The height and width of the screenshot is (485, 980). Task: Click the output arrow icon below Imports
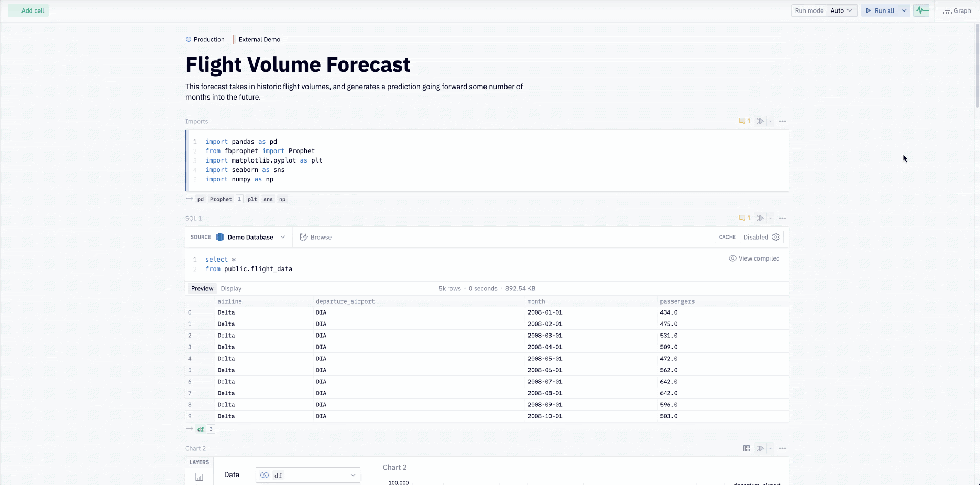pos(190,198)
